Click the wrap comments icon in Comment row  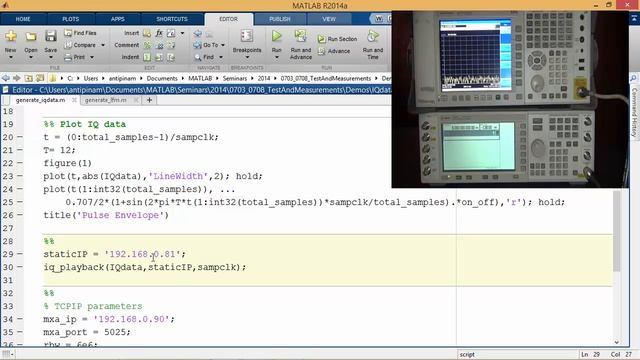171,45
